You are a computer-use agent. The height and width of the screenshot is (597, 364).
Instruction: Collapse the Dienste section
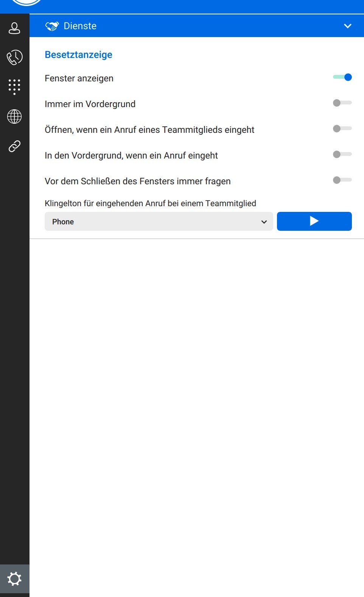point(347,26)
